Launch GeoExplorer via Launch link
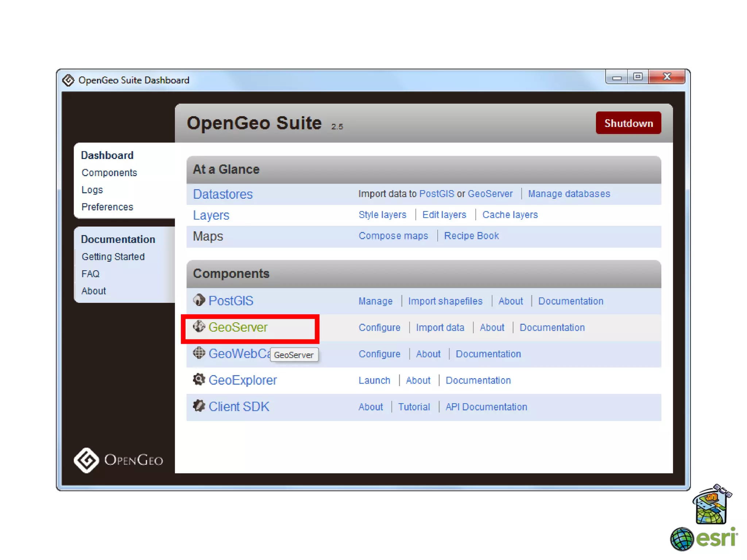The height and width of the screenshot is (560, 747). pyautogui.click(x=374, y=381)
